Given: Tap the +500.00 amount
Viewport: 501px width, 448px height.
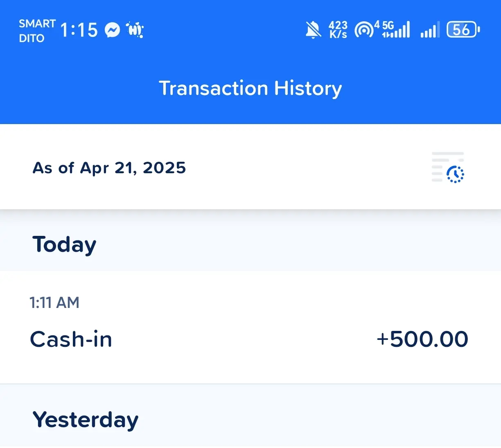Looking at the screenshot, I should pyautogui.click(x=422, y=339).
